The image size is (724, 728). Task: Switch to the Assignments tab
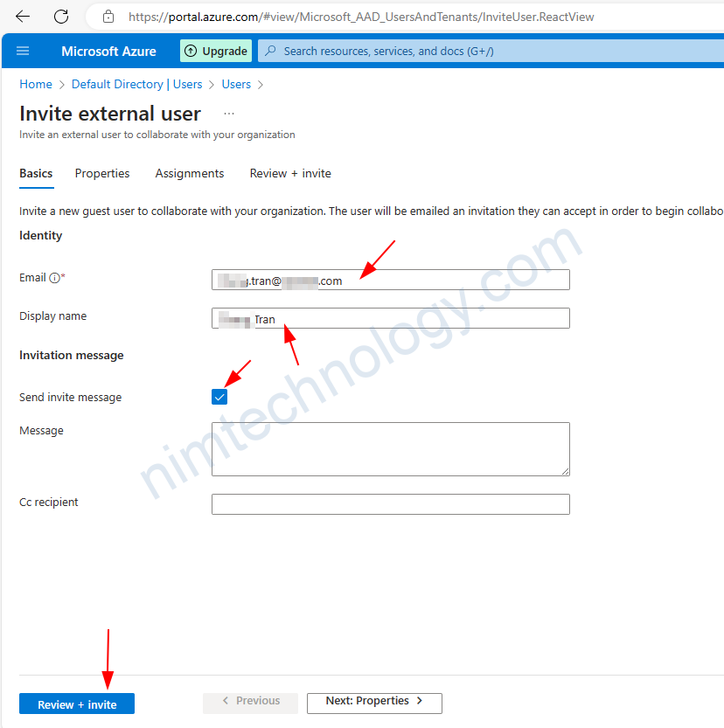coord(190,174)
